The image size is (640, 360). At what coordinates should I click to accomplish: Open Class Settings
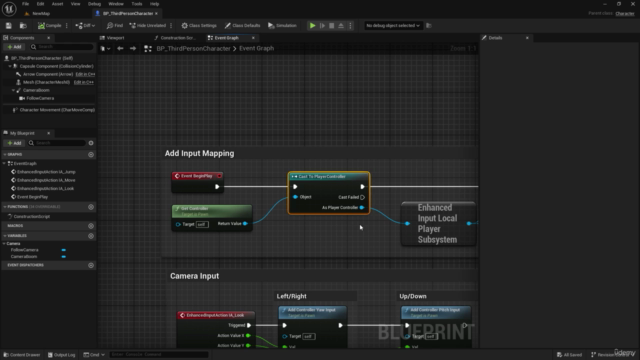pyautogui.click(x=199, y=26)
